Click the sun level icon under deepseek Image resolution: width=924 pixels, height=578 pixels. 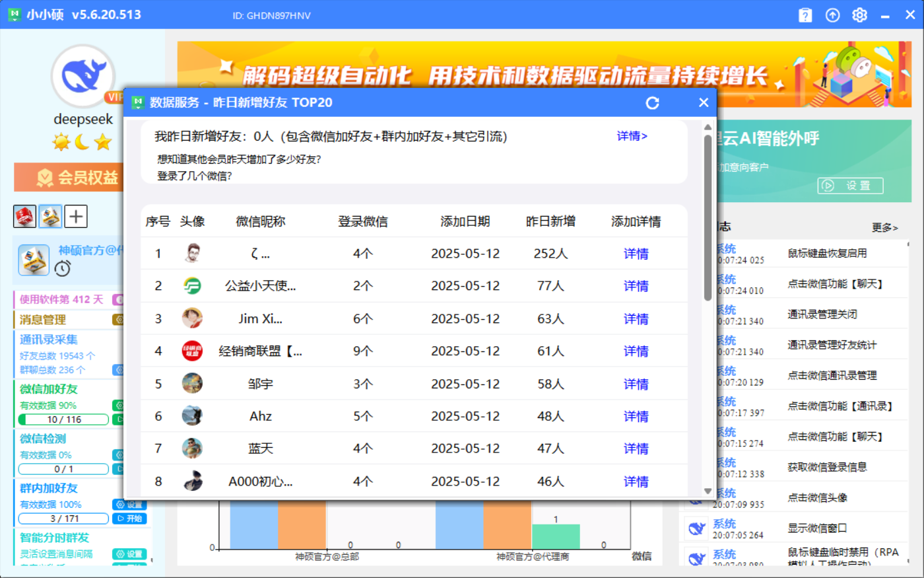[x=61, y=141]
